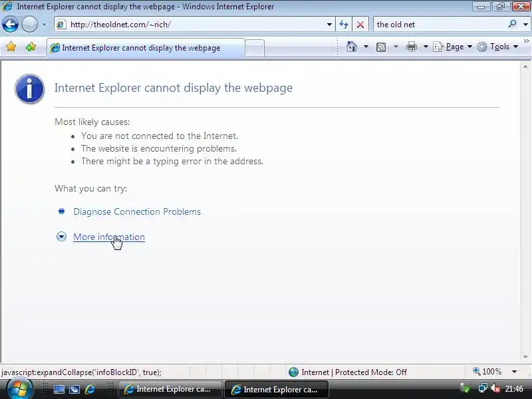Click the search box containing 'the old net'
The image size is (532, 399).
[440, 25]
